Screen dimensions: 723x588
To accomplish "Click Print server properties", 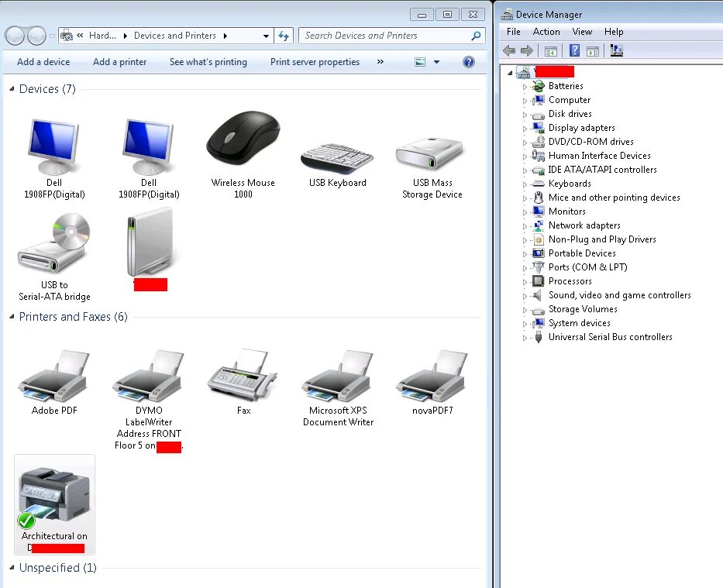I will point(315,62).
